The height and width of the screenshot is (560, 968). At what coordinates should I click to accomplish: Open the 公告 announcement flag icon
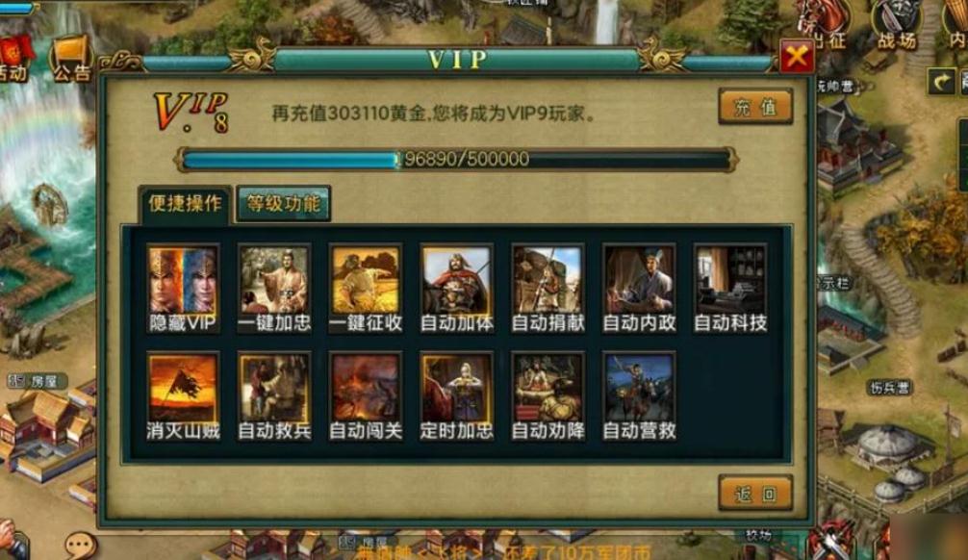[x=71, y=59]
